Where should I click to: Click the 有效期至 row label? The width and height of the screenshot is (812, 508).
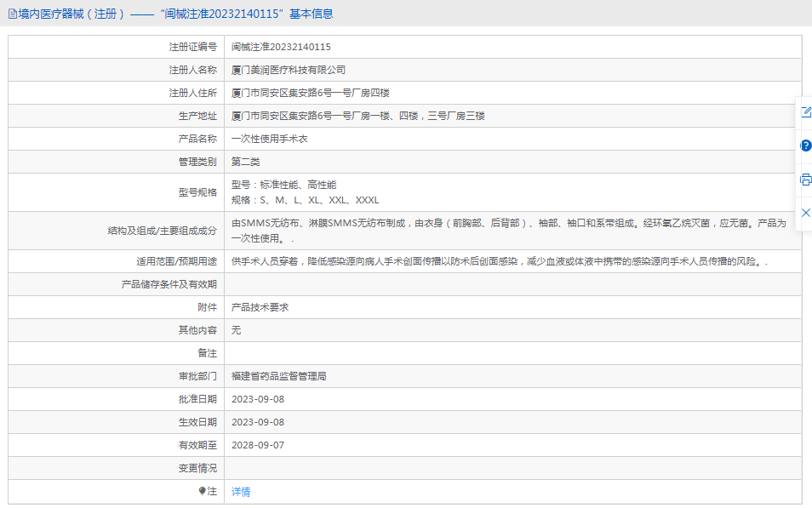(197, 445)
